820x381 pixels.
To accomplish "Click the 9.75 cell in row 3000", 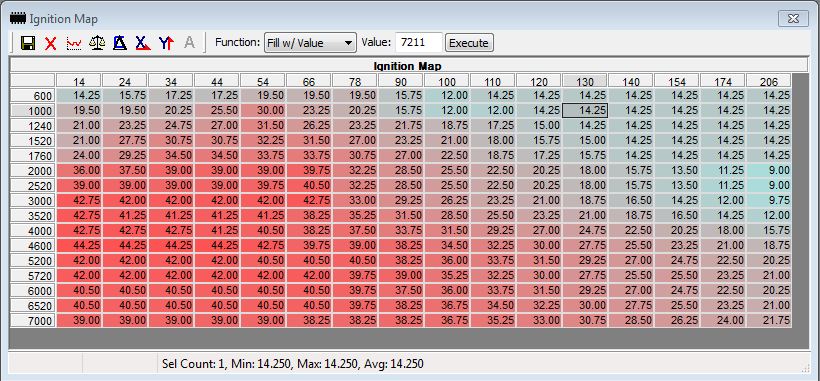I will [769, 201].
